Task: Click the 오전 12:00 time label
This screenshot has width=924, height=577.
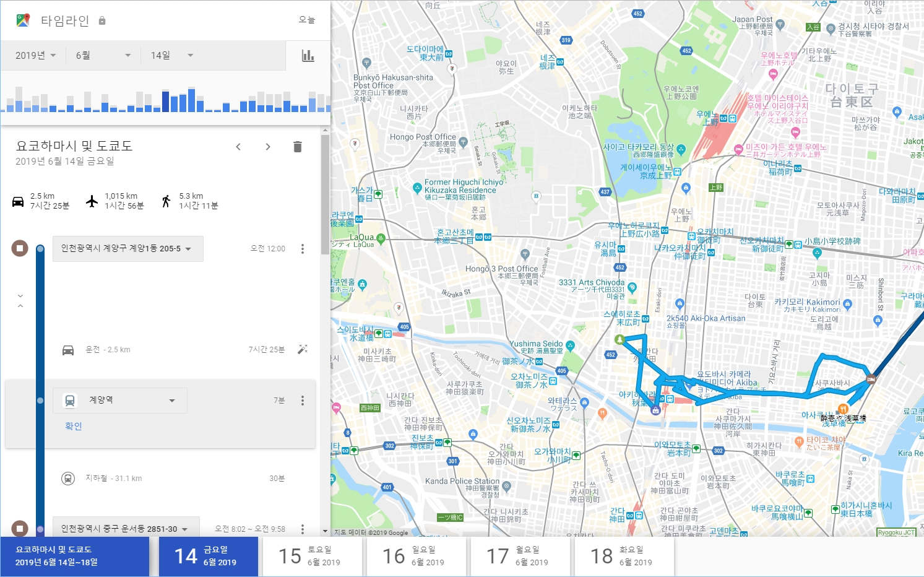Action: [x=268, y=249]
